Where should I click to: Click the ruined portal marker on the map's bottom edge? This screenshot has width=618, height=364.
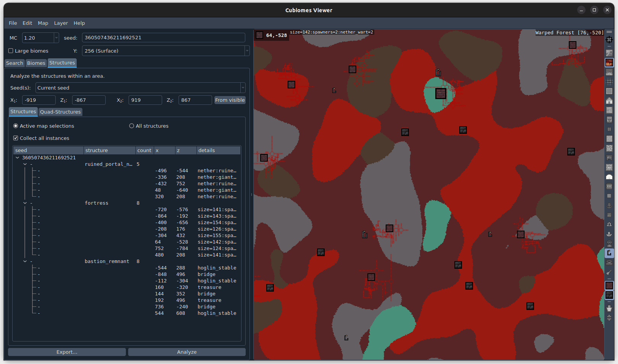point(346,338)
